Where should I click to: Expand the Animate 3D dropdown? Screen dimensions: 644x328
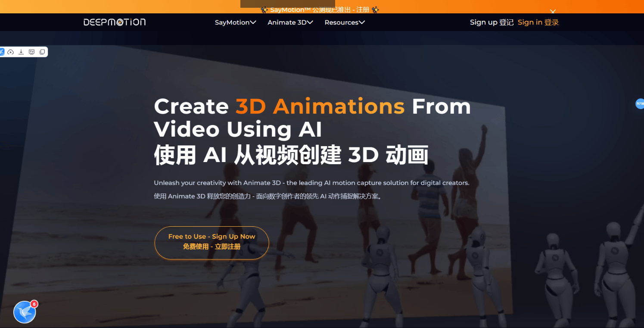click(290, 22)
